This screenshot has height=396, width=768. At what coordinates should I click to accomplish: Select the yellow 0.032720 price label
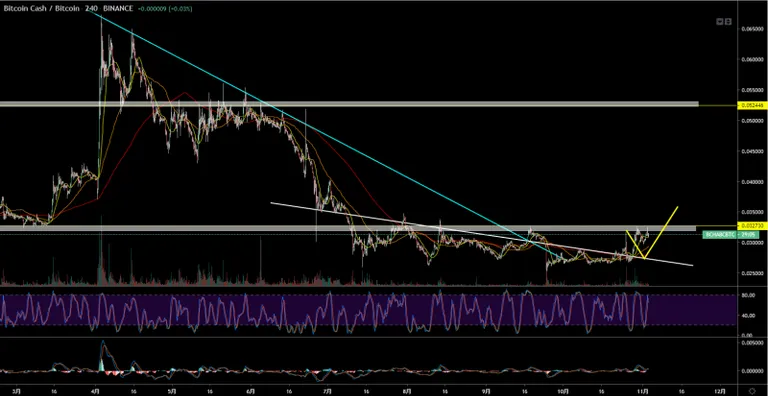[x=752, y=225]
